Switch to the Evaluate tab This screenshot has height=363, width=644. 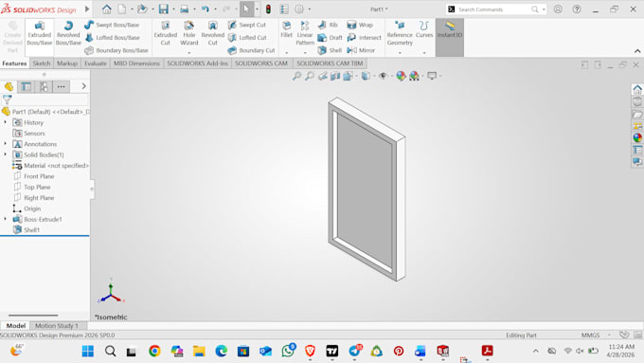pos(96,64)
